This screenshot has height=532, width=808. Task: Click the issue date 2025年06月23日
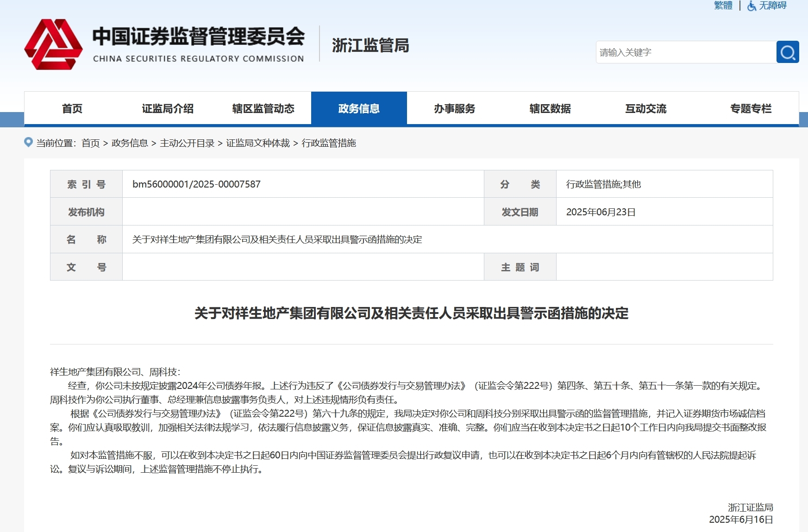(x=601, y=212)
